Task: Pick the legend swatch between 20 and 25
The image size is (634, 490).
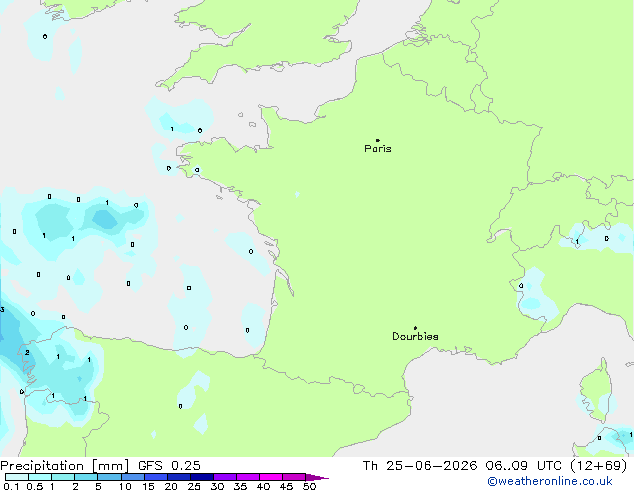Action: point(178,477)
